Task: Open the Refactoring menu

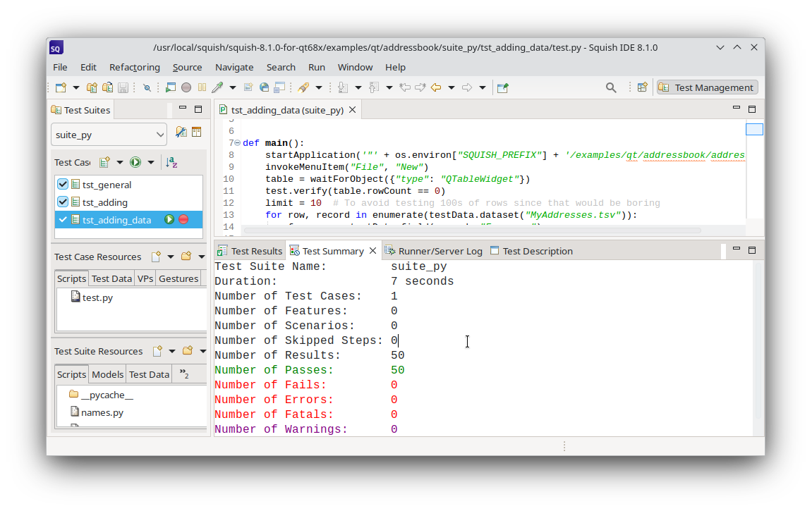Action: click(x=134, y=67)
